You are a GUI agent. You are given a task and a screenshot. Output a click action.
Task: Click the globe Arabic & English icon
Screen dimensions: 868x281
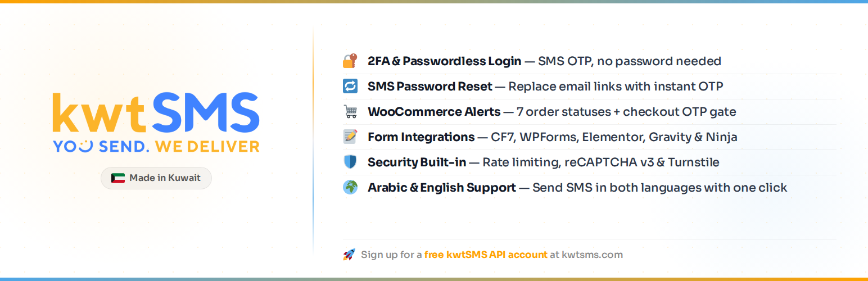350,188
